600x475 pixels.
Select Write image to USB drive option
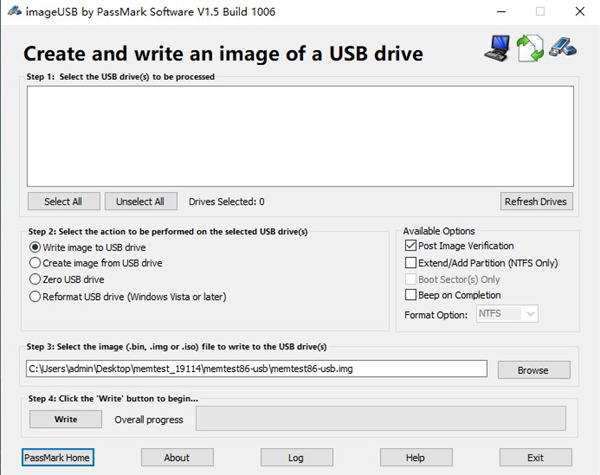point(36,247)
